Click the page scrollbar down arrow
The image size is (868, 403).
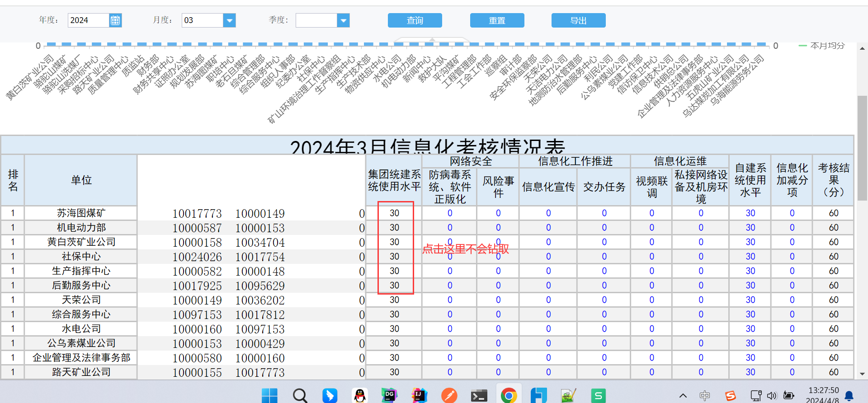[x=862, y=374]
